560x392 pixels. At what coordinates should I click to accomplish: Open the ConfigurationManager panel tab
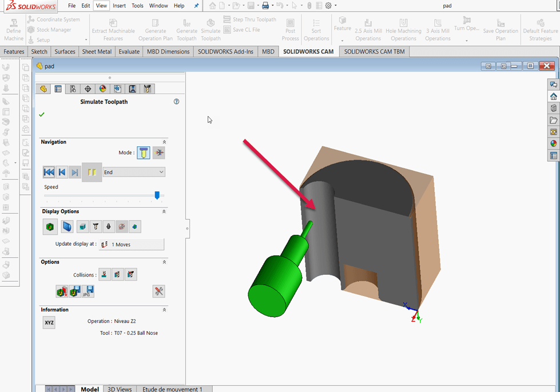[x=73, y=89]
